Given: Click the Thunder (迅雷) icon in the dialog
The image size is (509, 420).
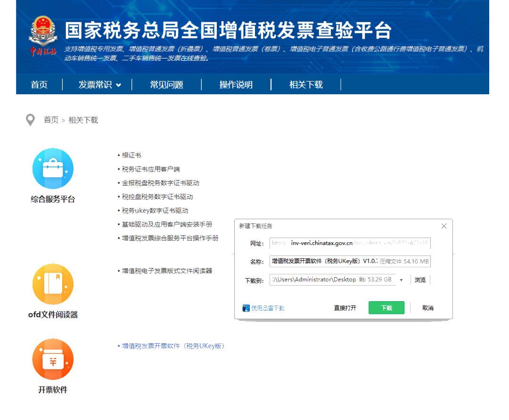Looking at the screenshot, I should tap(246, 308).
